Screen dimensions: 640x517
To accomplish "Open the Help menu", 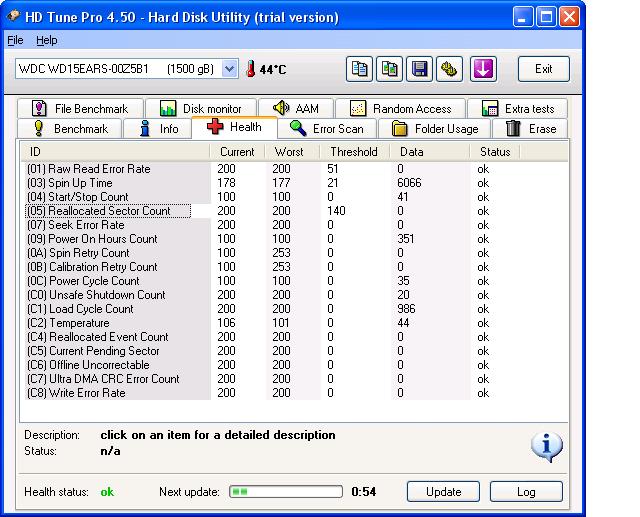I will coord(47,40).
